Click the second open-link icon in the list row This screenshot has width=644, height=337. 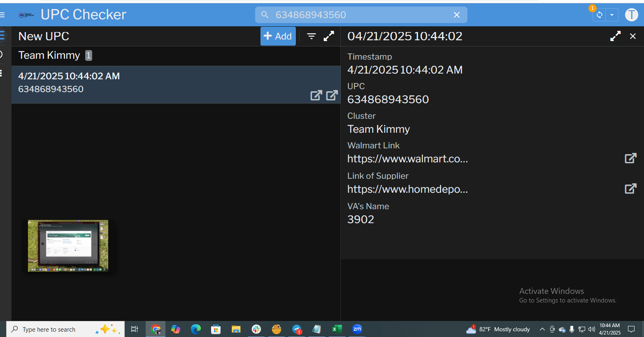pos(332,95)
